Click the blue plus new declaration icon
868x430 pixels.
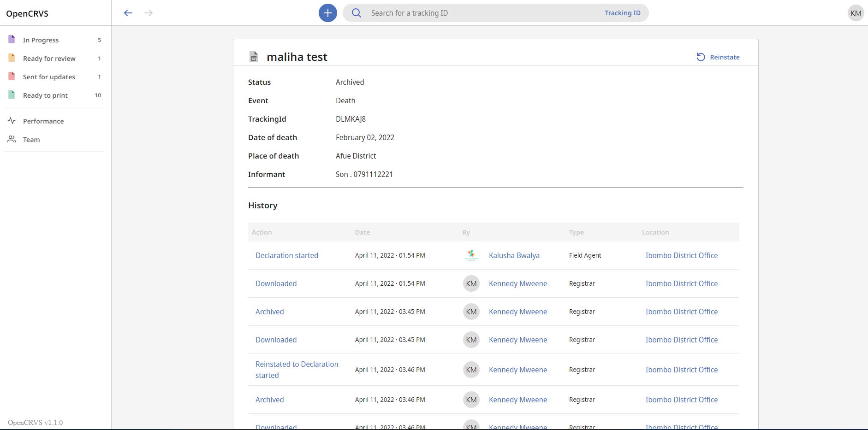tap(327, 12)
